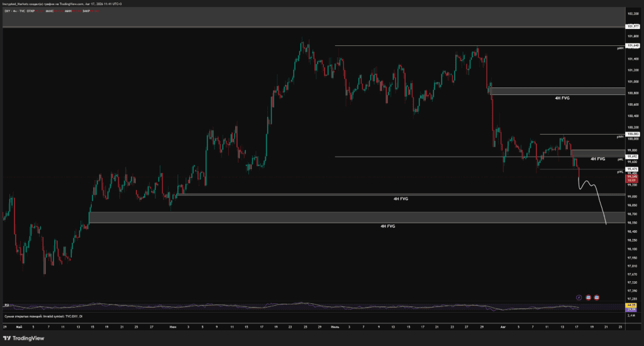Click the 99,475 pWL price label
The height and width of the screenshot is (346, 644).
633,169
